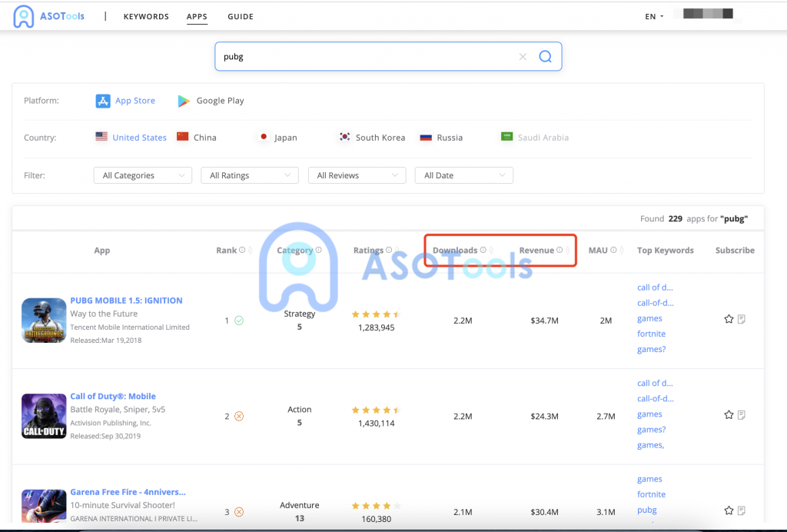Click info icon next to MAU header
The width and height of the screenshot is (787, 532).
pos(613,250)
